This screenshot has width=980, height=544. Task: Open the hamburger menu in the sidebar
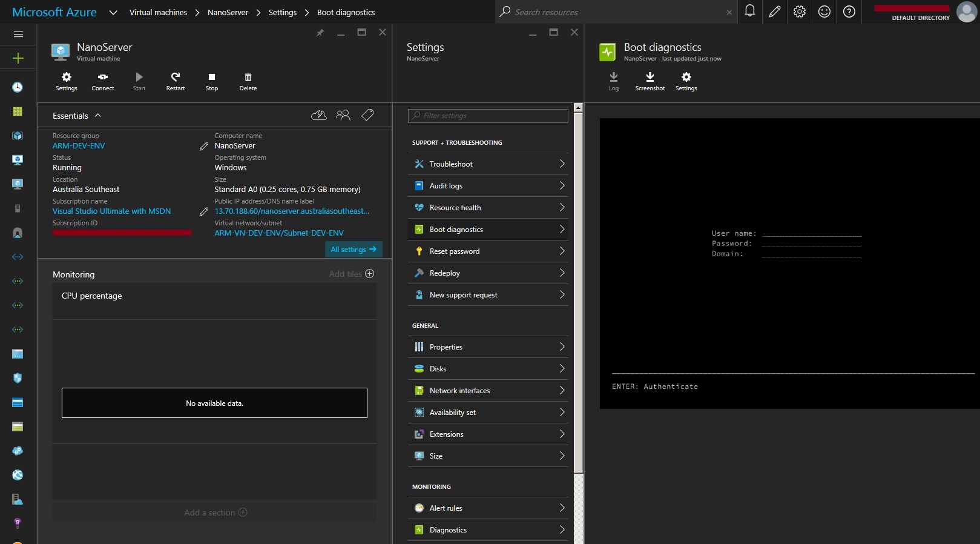[18, 35]
